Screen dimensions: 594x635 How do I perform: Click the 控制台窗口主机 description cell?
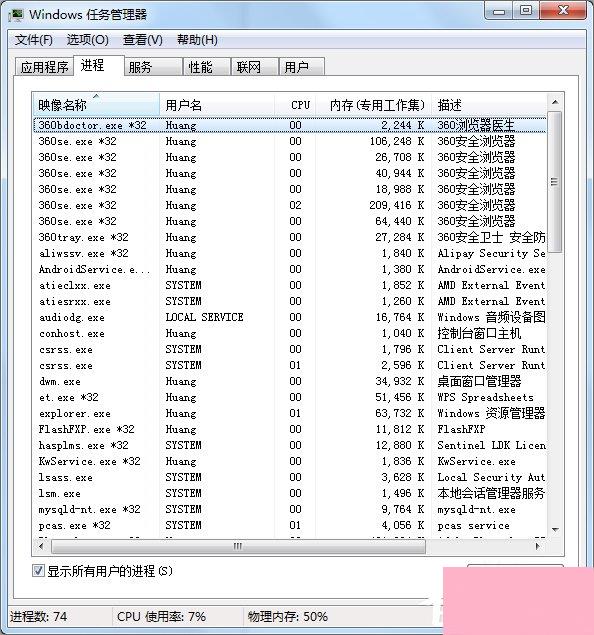[x=479, y=333]
